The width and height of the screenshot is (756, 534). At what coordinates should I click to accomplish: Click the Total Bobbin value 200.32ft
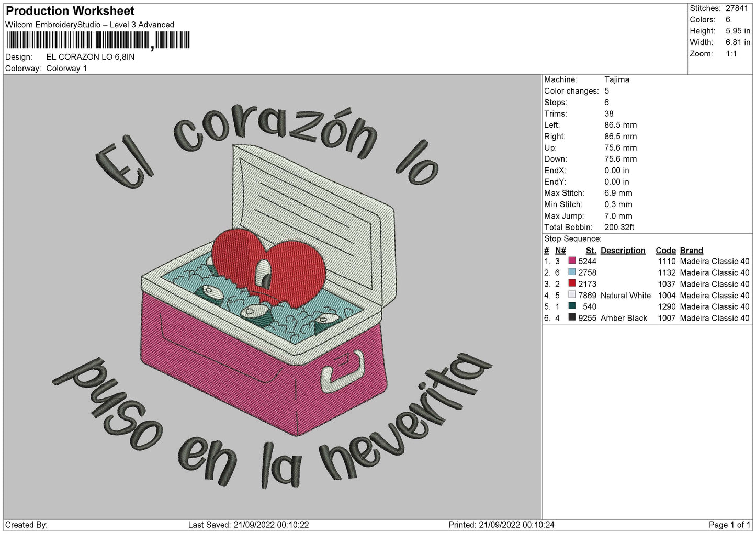[x=619, y=228]
